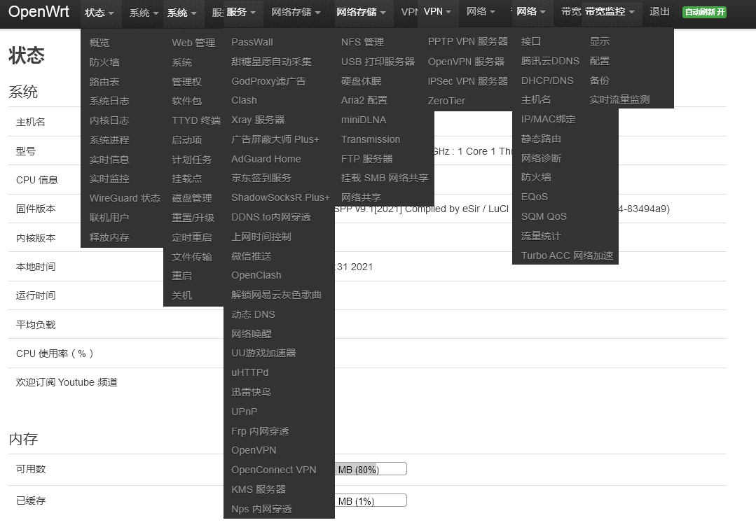Select GodProxy滤广告 menu item
This screenshot has height=532, width=756.
[x=268, y=81]
